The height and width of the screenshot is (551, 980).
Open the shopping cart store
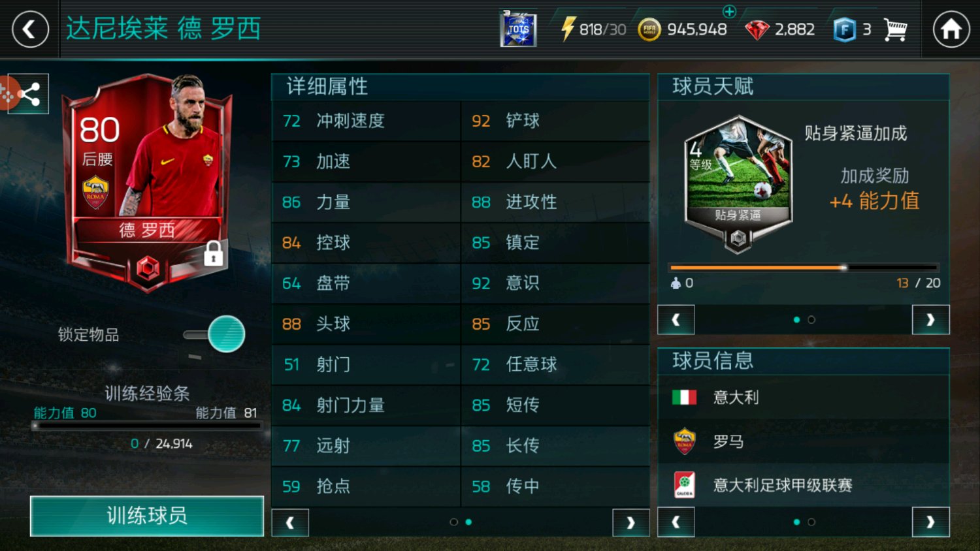(895, 29)
